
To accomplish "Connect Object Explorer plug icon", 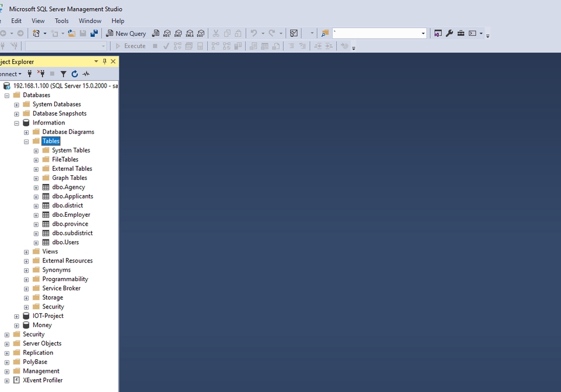I will click(x=30, y=74).
